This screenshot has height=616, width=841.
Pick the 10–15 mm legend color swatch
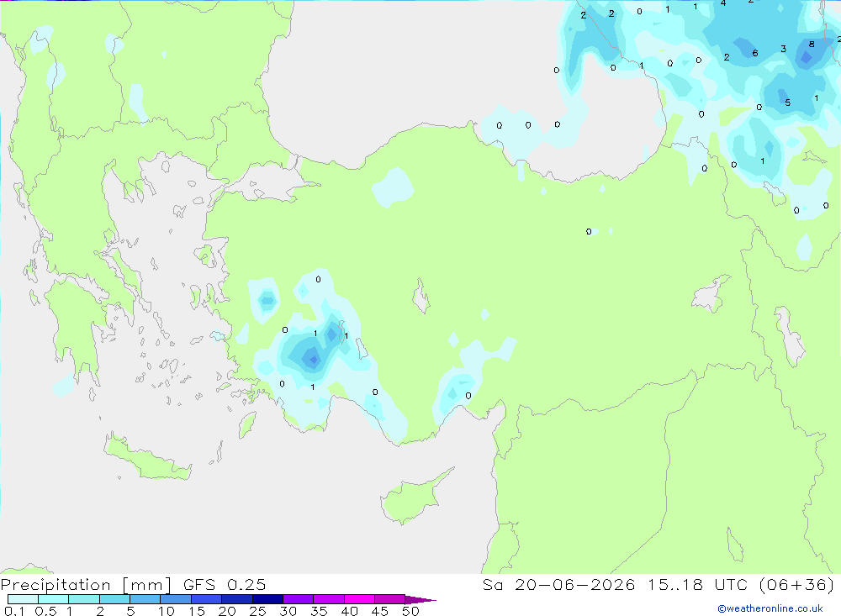(176, 599)
